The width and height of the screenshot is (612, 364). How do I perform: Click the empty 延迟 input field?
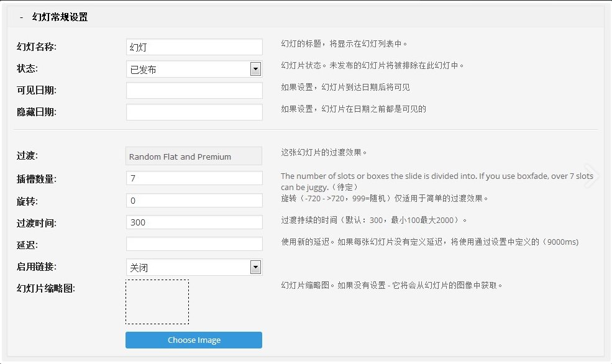pos(194,244)
